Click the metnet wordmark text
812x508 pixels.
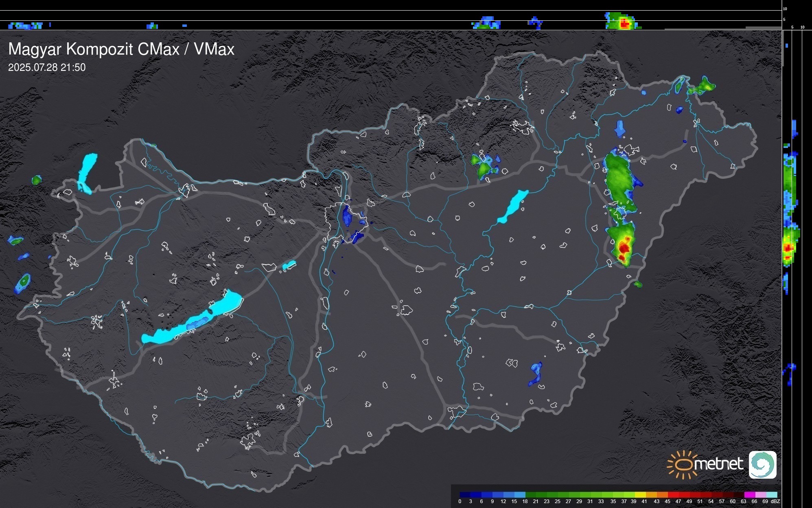(x=718, y=464)
